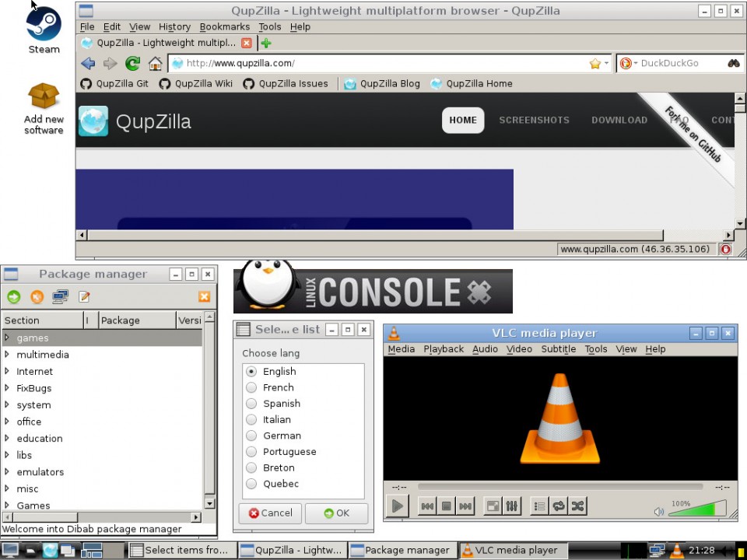Expand the multimedia section in Package manager

7,355
